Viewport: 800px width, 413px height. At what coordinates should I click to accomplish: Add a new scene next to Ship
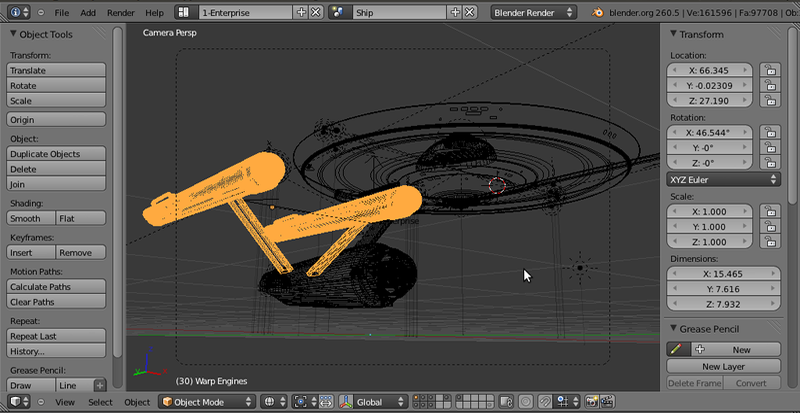(x=456, y=12)
